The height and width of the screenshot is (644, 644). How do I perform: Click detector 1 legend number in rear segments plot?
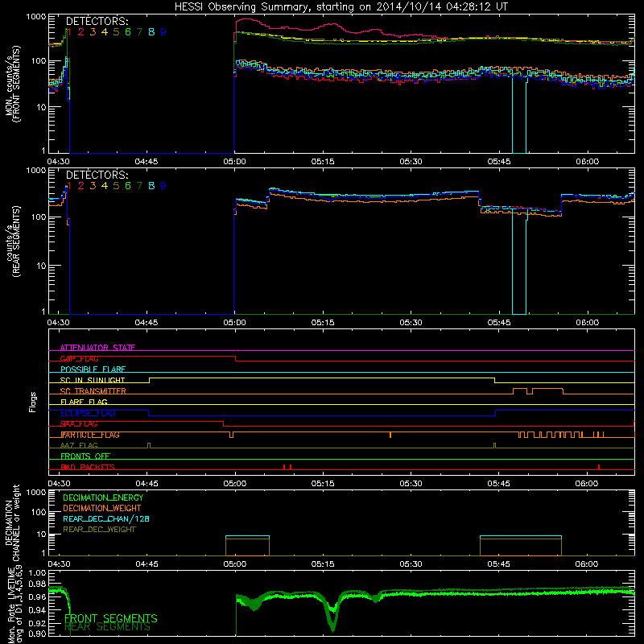[69, 186]
